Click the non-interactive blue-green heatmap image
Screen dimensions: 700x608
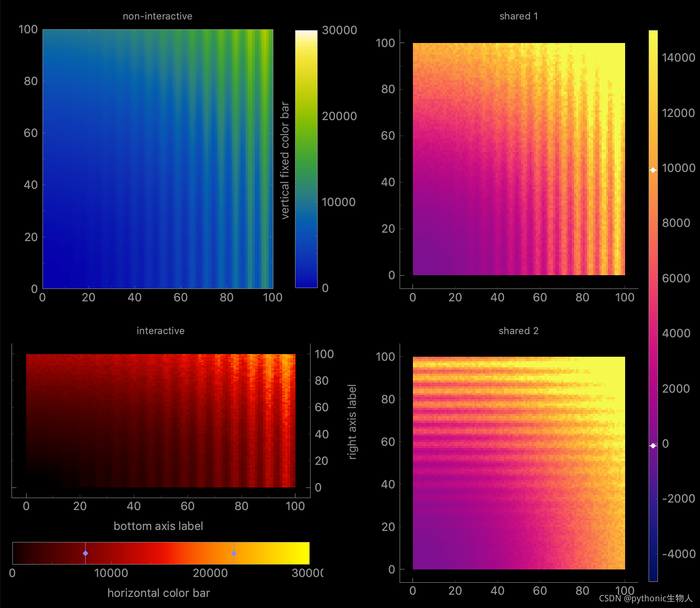point(158,159)
